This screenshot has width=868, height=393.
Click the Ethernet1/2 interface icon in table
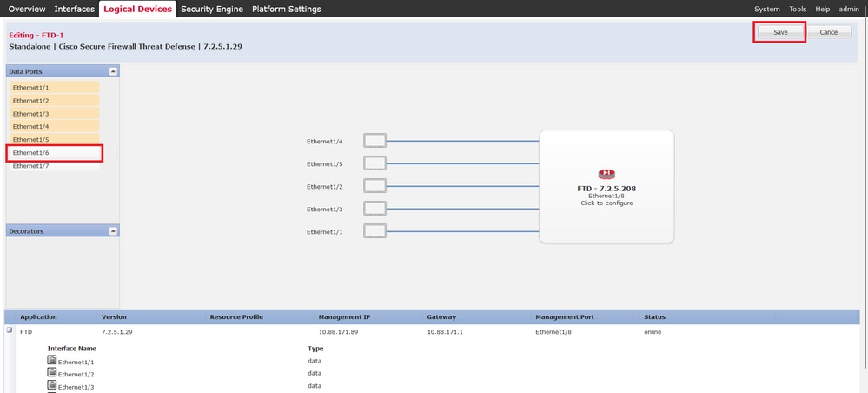tap(52, 372)
